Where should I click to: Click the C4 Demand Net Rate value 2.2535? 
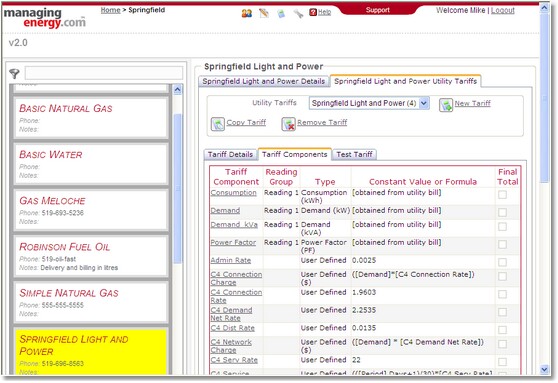[x=364, y=310]
